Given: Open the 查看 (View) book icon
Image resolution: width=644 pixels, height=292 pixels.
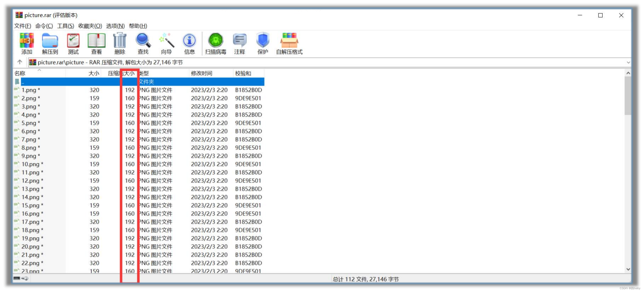Looking at the screenshot, I should click(96, 41).
